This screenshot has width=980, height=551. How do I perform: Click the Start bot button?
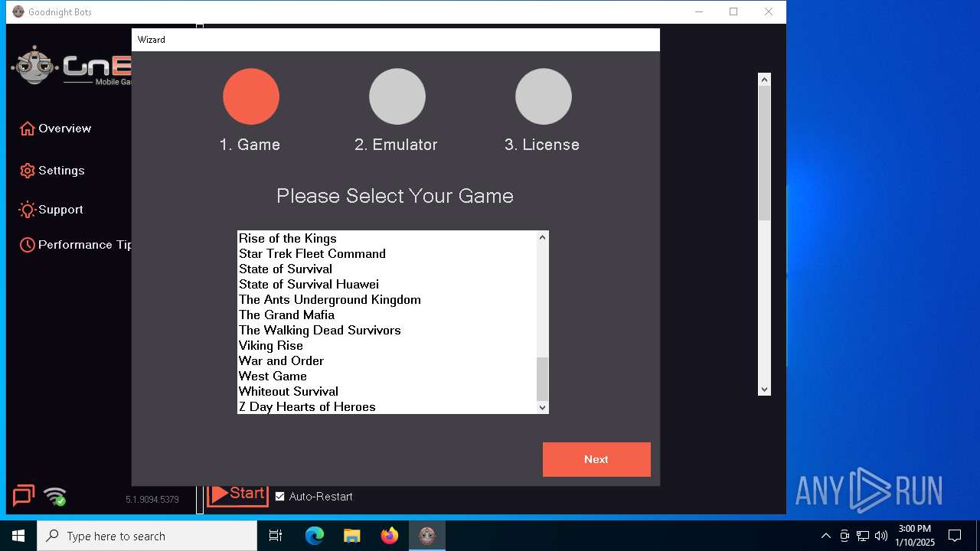click(x=237, y=494)
